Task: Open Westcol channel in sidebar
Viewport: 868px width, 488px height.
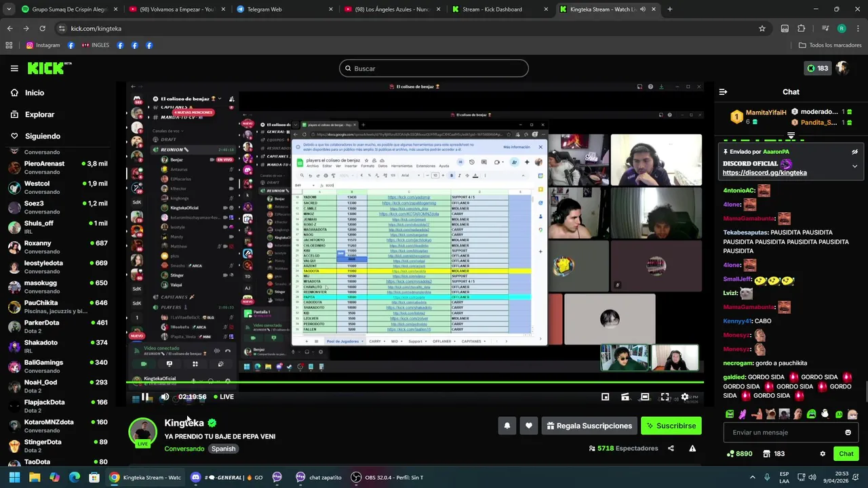Action: tap(58, 187)
